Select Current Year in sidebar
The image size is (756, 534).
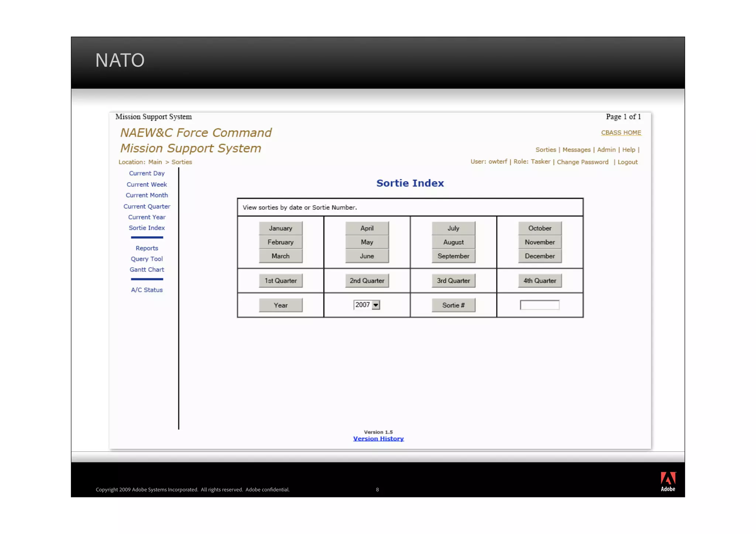[x=147, y=217]
